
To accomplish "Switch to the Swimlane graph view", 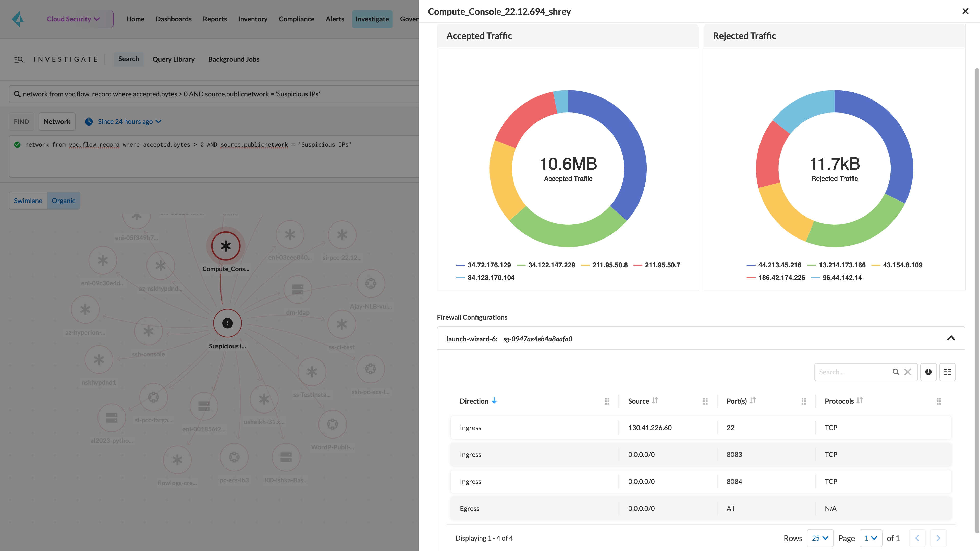I will point(28,201).
